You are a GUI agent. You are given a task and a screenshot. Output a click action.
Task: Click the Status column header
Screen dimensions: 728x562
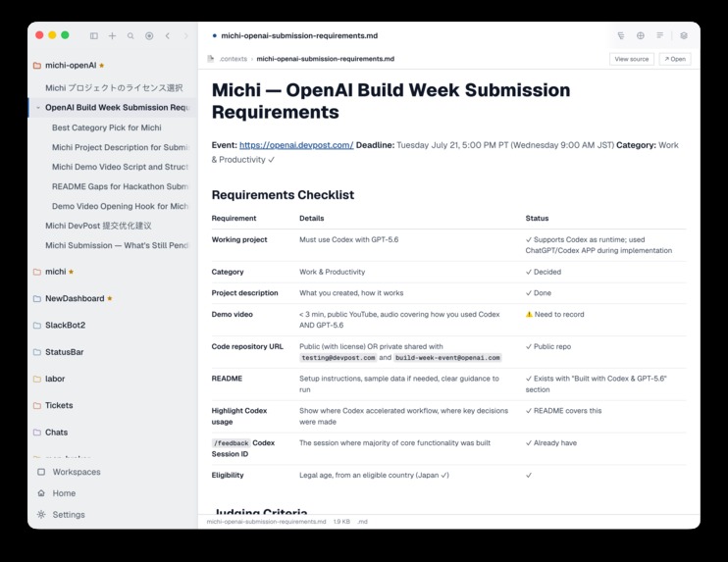tap(537, 218)
